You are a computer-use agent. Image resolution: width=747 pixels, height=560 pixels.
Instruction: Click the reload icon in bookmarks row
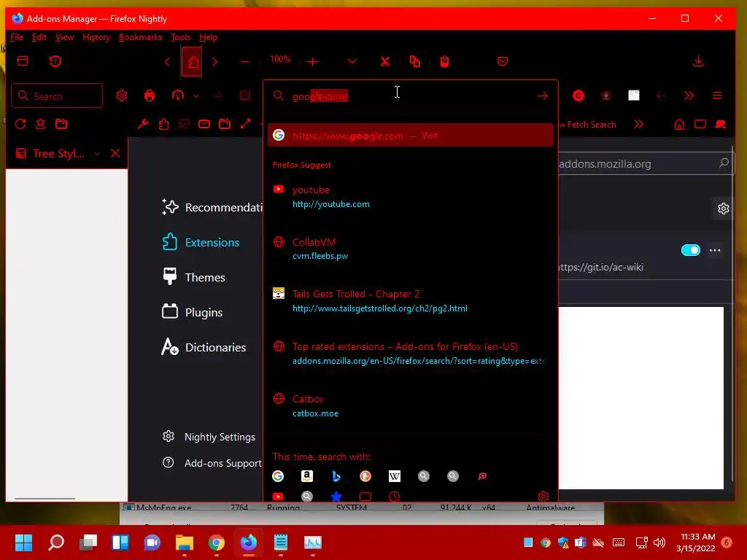pyautogui.click(x=20, y=124)
